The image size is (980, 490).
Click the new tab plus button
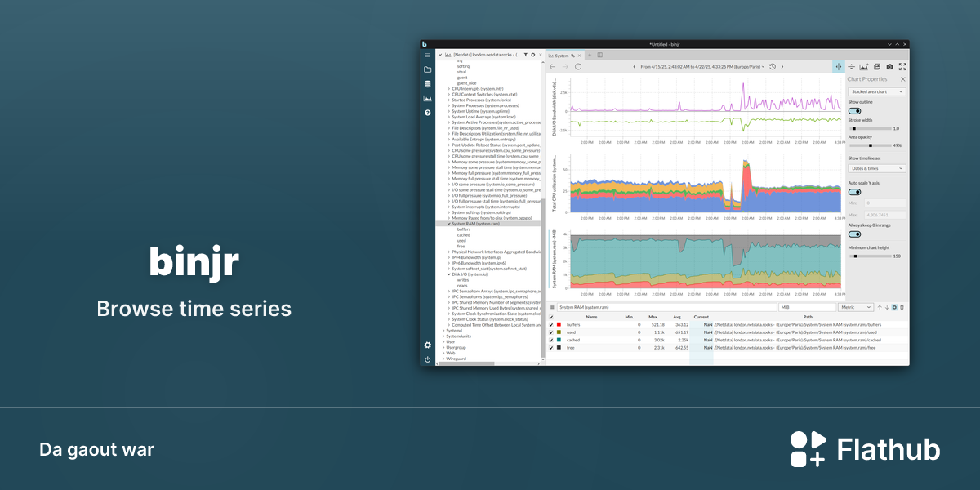pos(590,55)
